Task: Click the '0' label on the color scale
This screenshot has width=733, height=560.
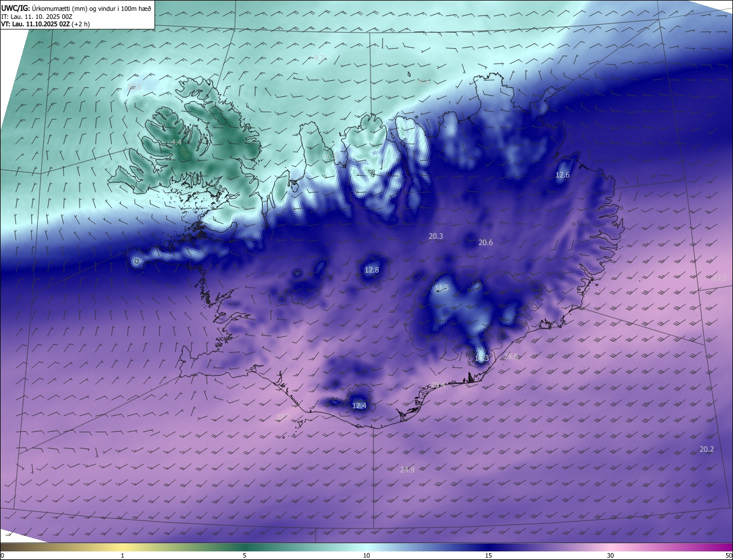Action: (2, 555)
